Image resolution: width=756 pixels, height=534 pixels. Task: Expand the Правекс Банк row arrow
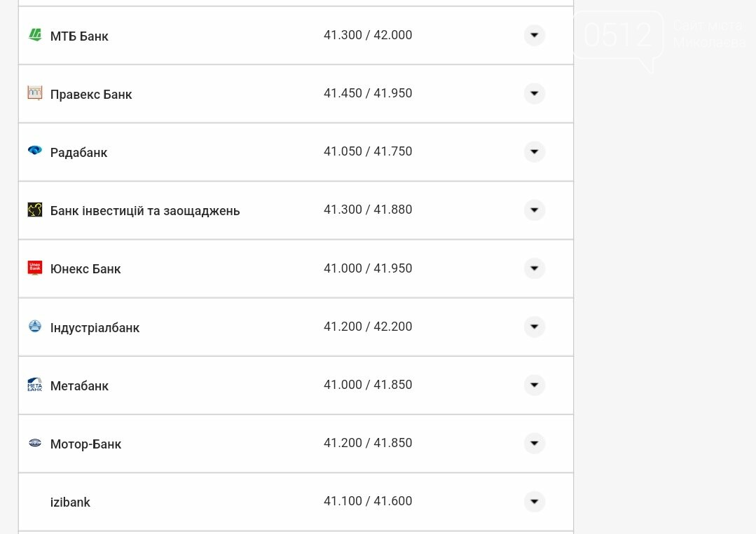(x=534, y=93)
